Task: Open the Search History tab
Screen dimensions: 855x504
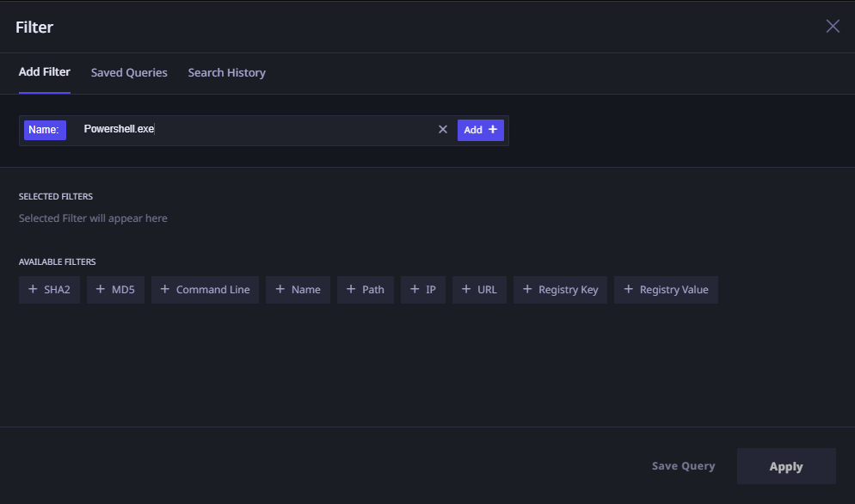Action: click(226, 73)
